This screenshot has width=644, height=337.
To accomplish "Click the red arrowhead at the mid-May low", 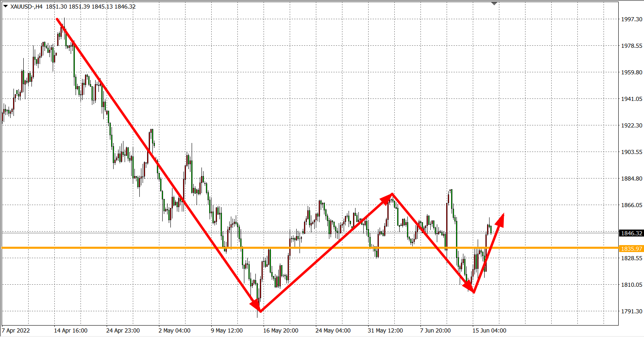I will (x=257, y=306).
